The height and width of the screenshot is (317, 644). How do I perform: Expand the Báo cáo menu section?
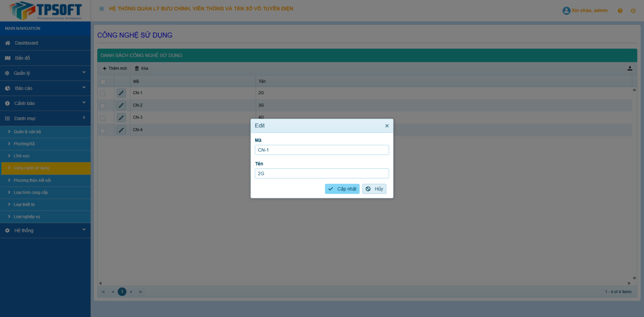(45, 88)
